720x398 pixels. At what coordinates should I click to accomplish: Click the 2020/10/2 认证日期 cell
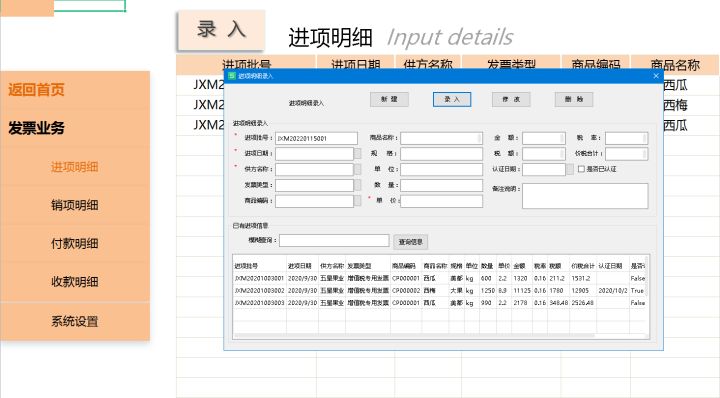tap(612, 291)
